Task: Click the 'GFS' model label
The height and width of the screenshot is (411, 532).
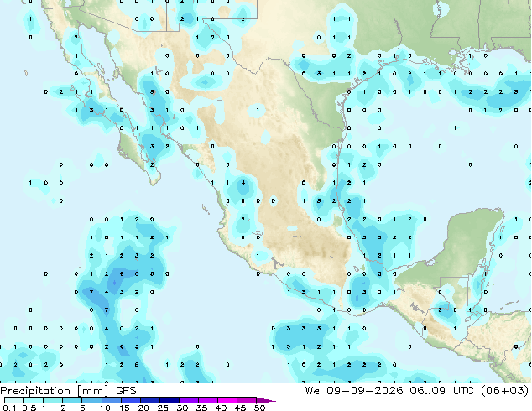Action: 126,391
